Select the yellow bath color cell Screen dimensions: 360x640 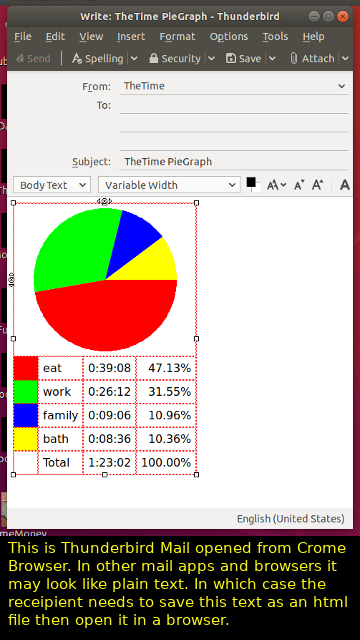click(26, 439)
